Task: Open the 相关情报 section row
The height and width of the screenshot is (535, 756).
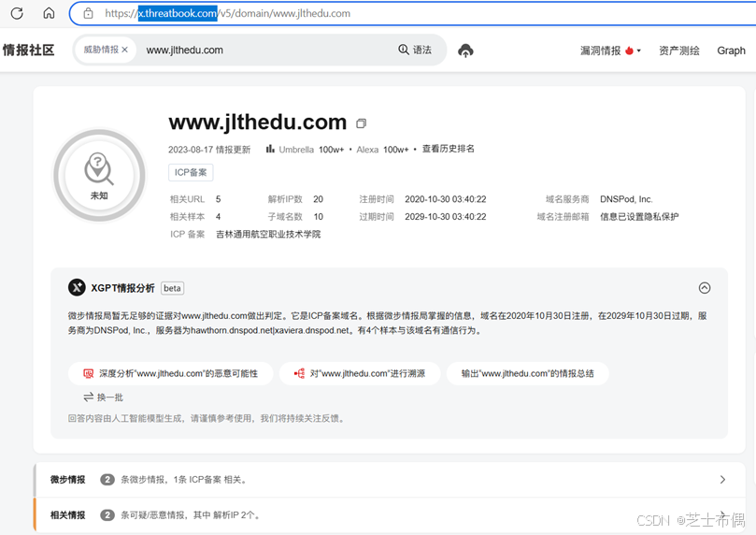Action: [x=390, y=515]
